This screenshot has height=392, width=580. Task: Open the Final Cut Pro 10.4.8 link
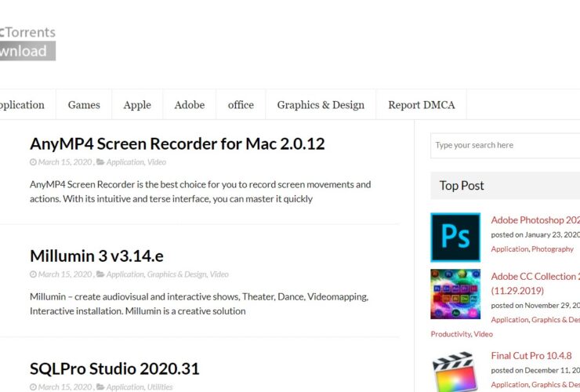[x=531, y=356]
